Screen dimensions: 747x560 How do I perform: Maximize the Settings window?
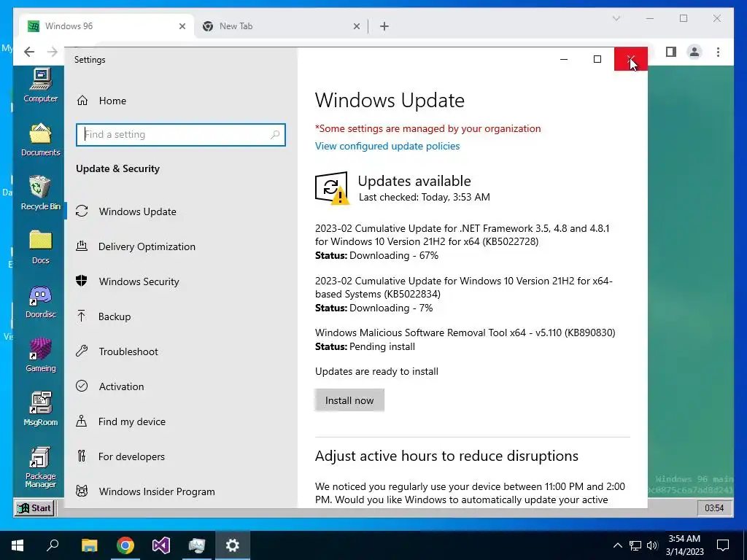[x=597, y=59]
